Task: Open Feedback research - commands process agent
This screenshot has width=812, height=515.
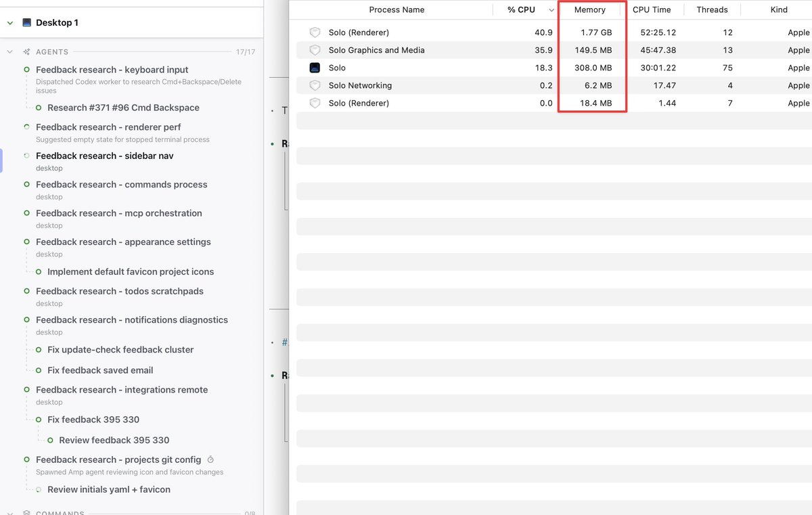Action: (122, 185)
